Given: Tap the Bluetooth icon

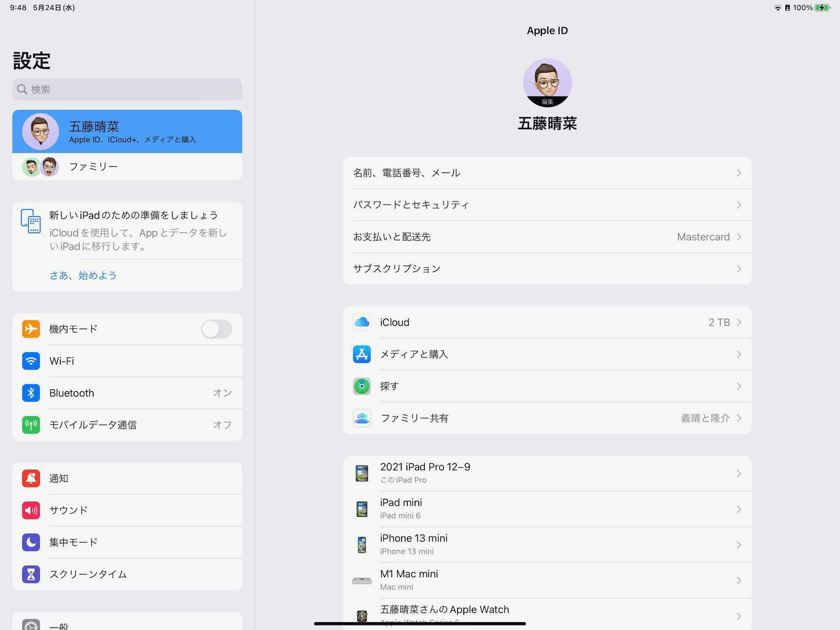Looking at the screenshot, I should [x=31, y=393].
